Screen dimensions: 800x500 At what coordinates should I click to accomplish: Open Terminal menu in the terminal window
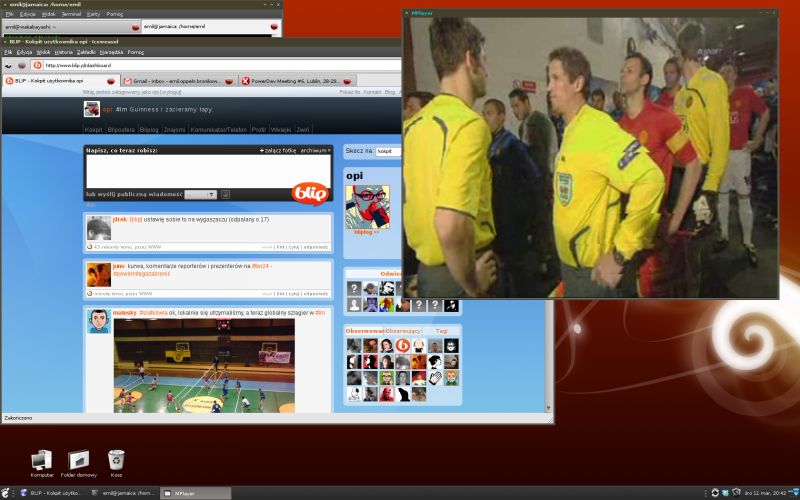pyautogui.click(x=71, y=14)
